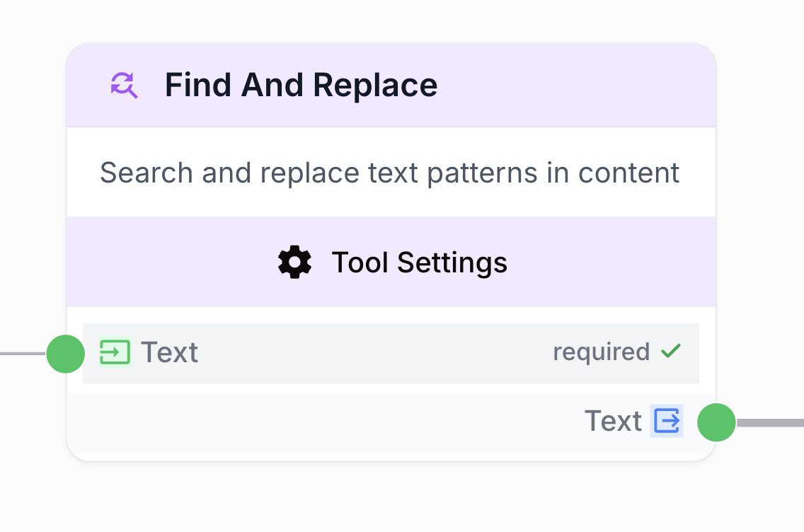Click the green input port on the left edge
This screenshot has height=532, width=804.
coord(65,354)
